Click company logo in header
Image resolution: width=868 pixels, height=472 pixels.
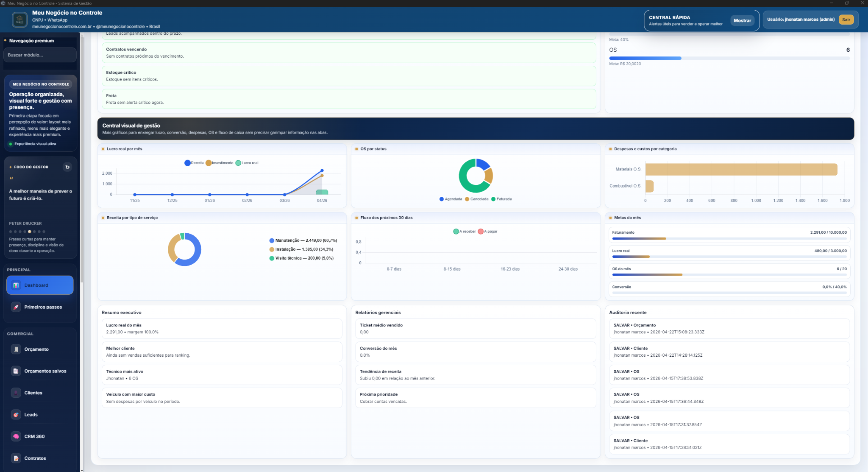pyautogui.click(x=19, y=20)
